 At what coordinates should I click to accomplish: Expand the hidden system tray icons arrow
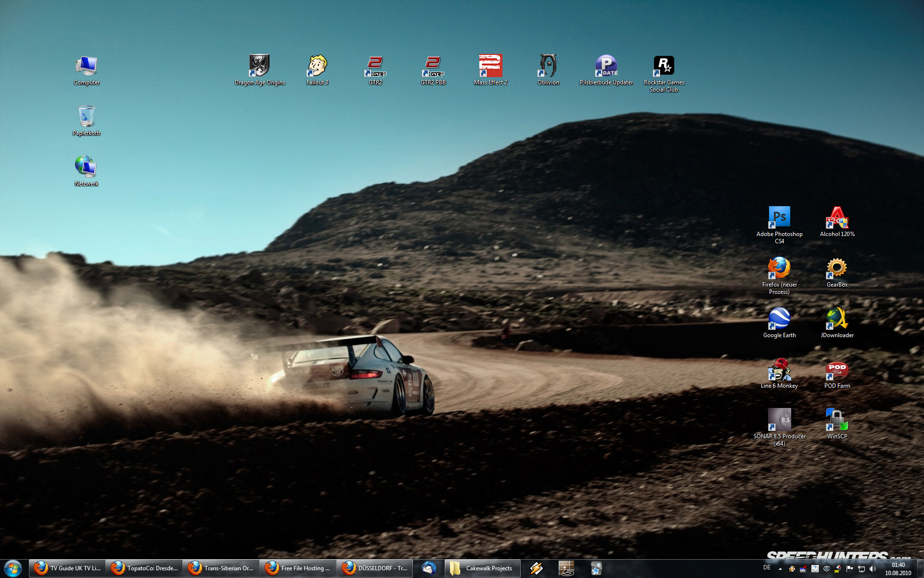(780, 569)
